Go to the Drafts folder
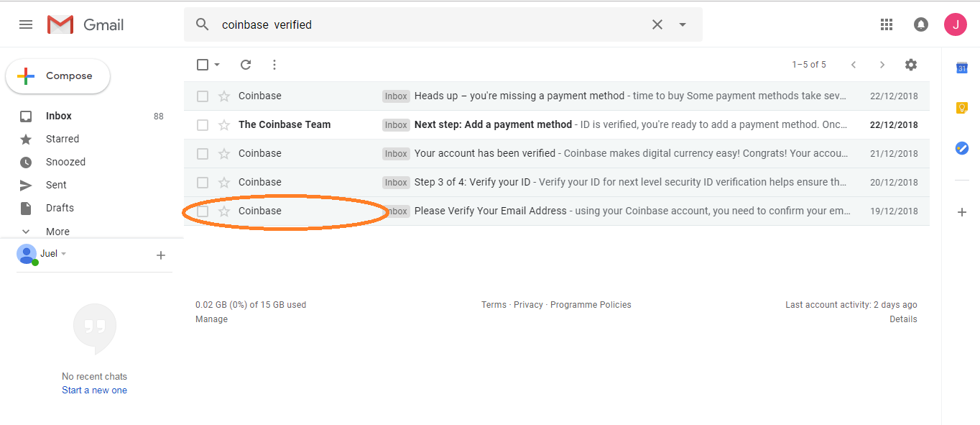The height and width of the screenshot is (425, 980). coord(60,208)
